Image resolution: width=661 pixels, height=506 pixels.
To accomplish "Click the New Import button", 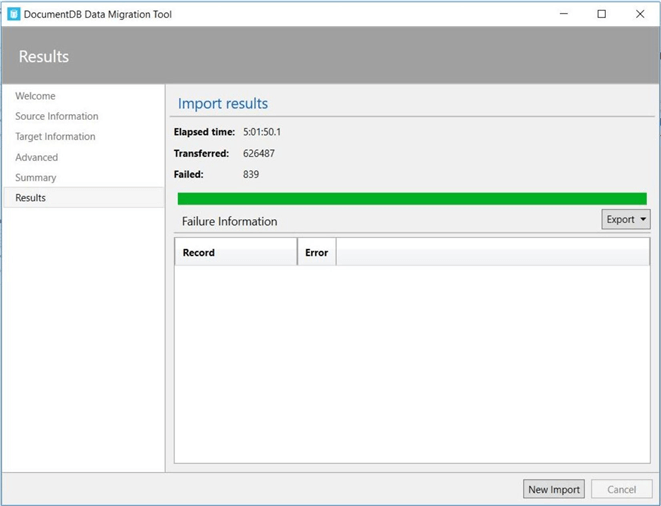I will [x=554, y=489].
